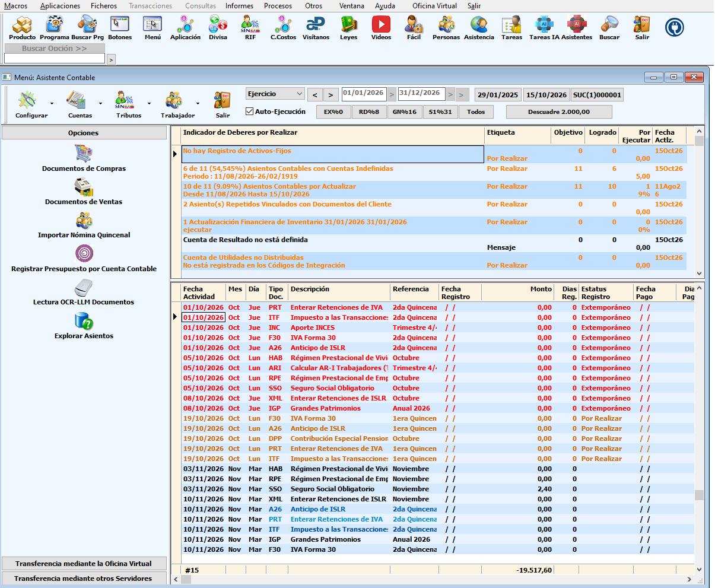Screen dimensions: 715x588
Task: Expand the Cuentas dropdown arrow
Action: 100,104
